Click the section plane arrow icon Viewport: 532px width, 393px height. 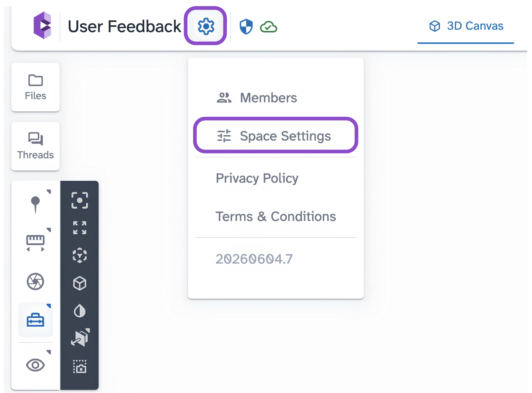coord(80,338)
